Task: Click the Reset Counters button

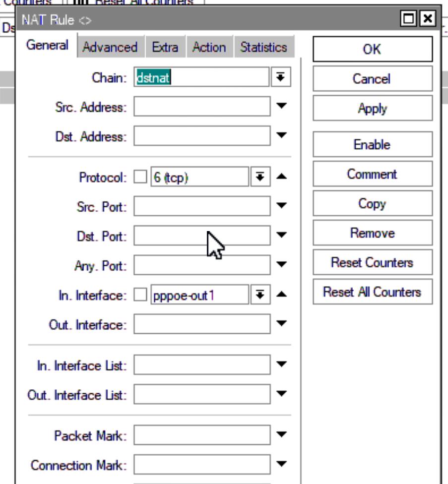Action: (373, 262)
